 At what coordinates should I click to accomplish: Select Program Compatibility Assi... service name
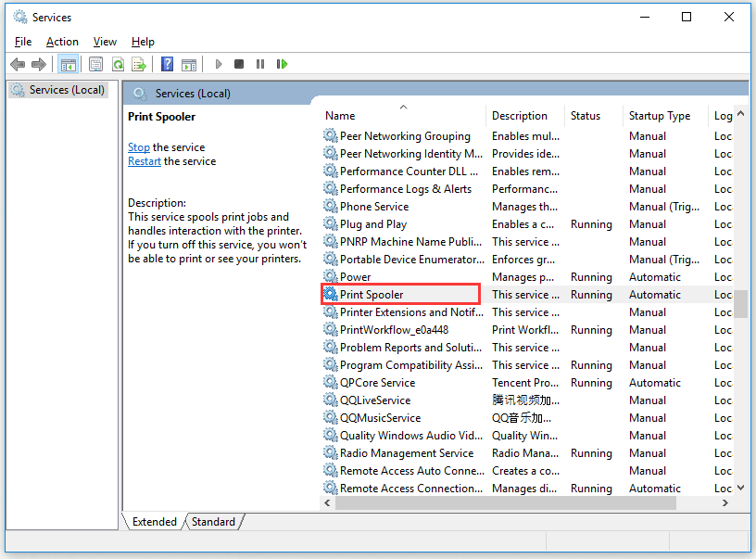(x=411, y=364)
